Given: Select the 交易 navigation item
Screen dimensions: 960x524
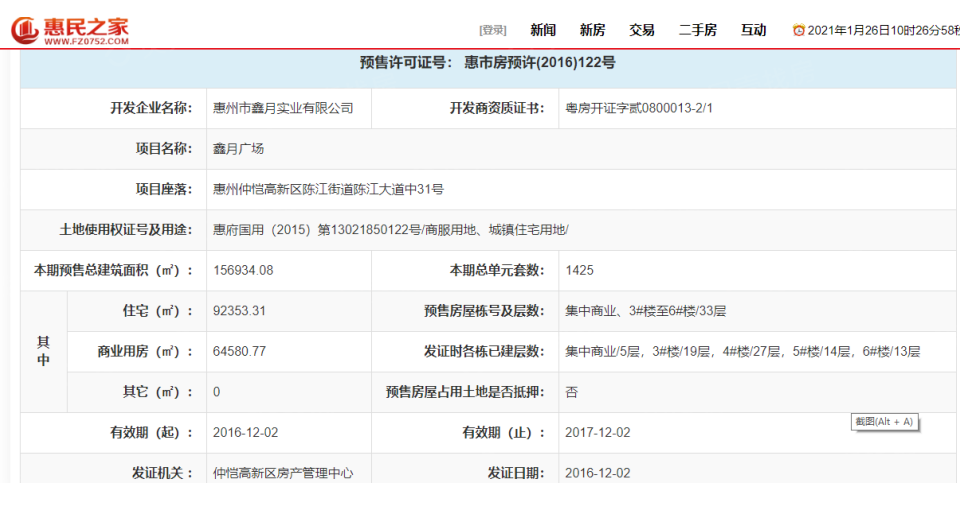Looking at the screenshot, I should pos(641,30).
